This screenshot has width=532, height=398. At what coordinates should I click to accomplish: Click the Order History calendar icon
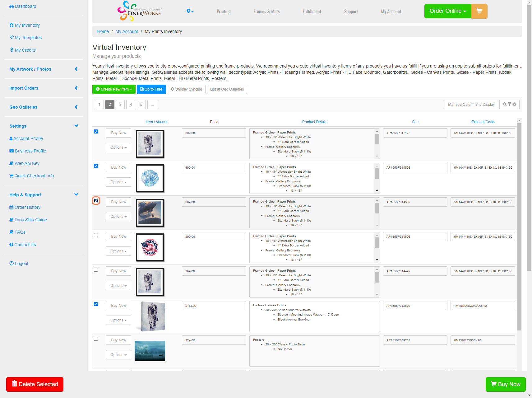point(12,207)
